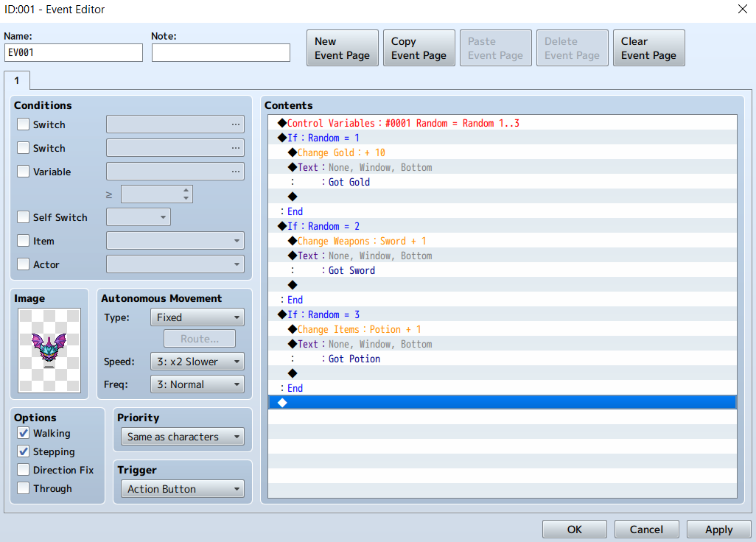
Task: Select event page tab 1
Action: [16, 80]
